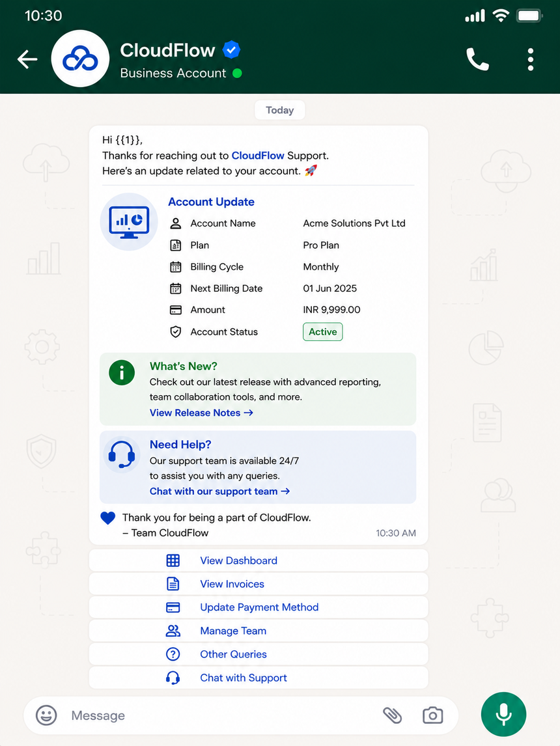560x746 pixels.
Task: Tap the calendar icon beside Billing Cycle
Action: point(176,267)
